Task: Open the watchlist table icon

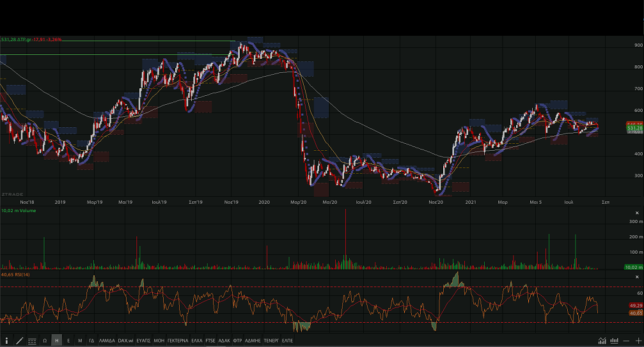Action: (x=32, y=341)
